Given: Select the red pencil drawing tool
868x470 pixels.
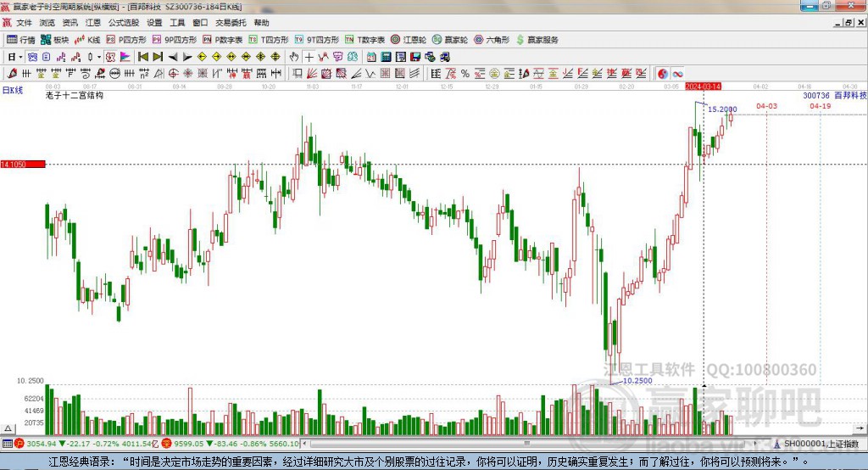Looking at the screenshot, I should [12, 73].
